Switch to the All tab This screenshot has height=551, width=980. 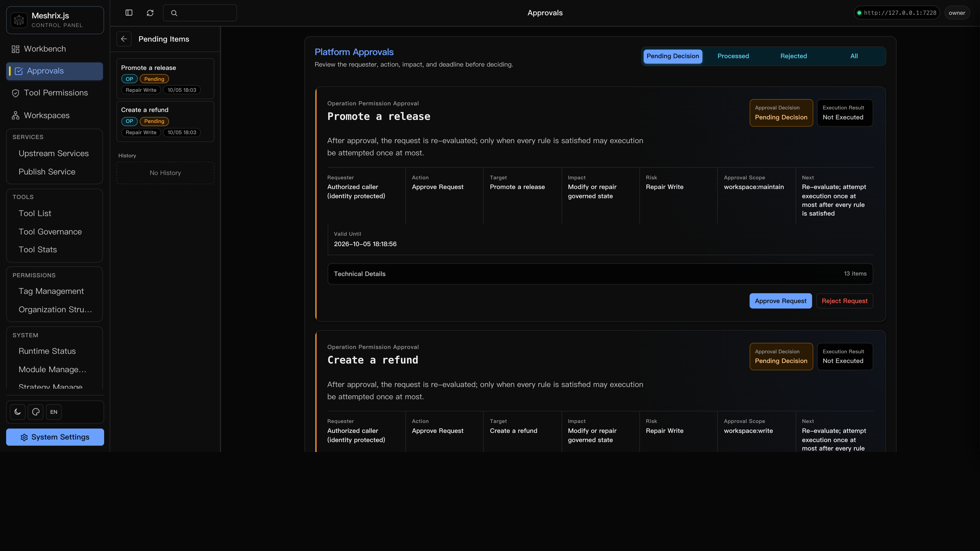854,56
